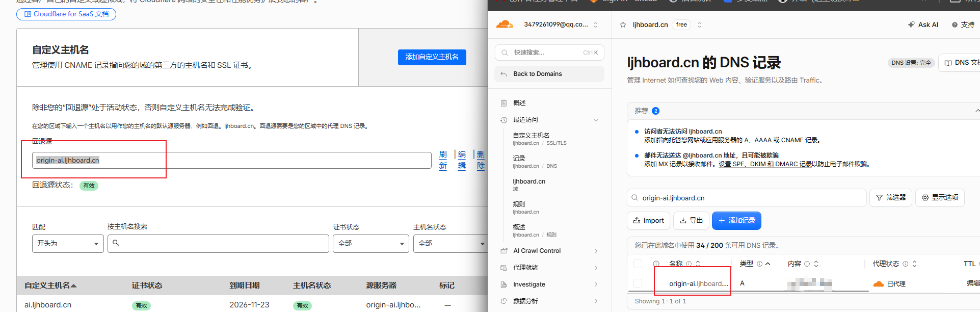Viewport: 980px width, 312px height.
Task: Click 删除 fallback origin link
Action: 481,160
